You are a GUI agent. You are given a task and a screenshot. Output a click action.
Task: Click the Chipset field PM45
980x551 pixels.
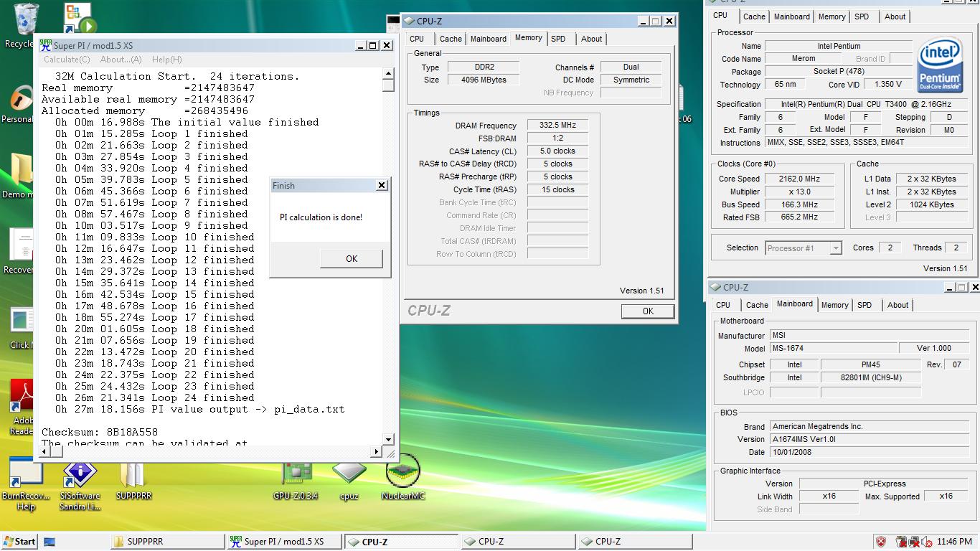tap(870, 364)
